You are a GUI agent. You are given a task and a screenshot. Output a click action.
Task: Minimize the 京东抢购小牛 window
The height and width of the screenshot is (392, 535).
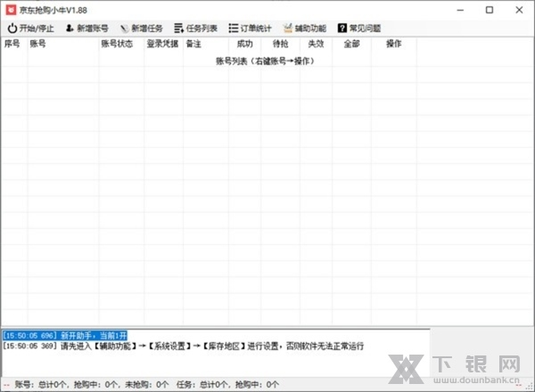[460, 10]
